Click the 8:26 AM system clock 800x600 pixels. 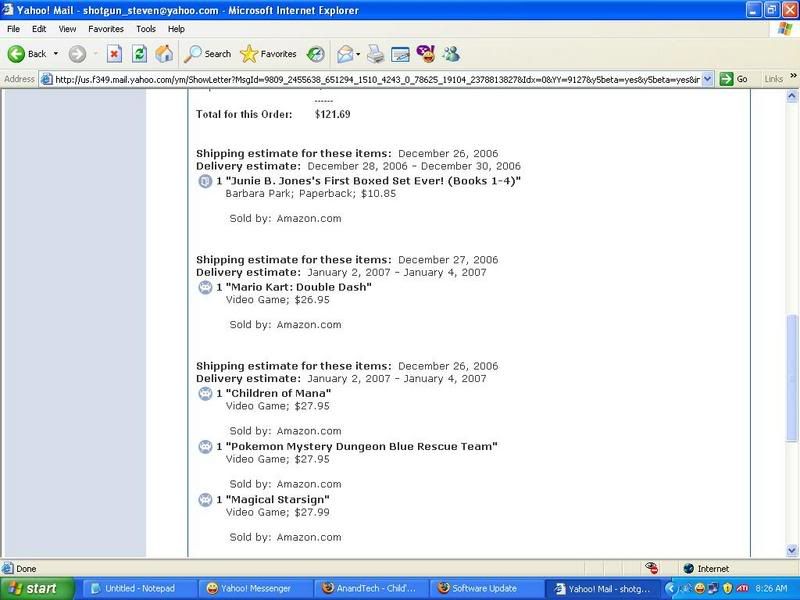point(771,588)
